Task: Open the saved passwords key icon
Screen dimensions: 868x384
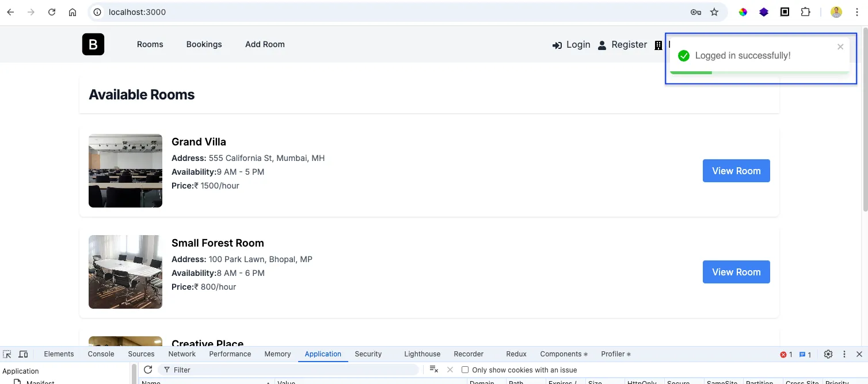Action: 696,12
